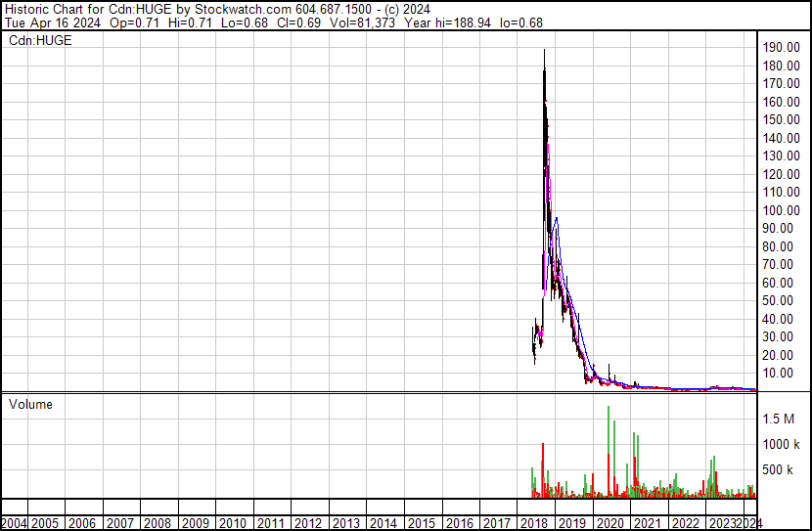The width and height of the screenshot is (812, 531).
Task: Click the 2020 year label on the time axis
Action: point(608,523)
